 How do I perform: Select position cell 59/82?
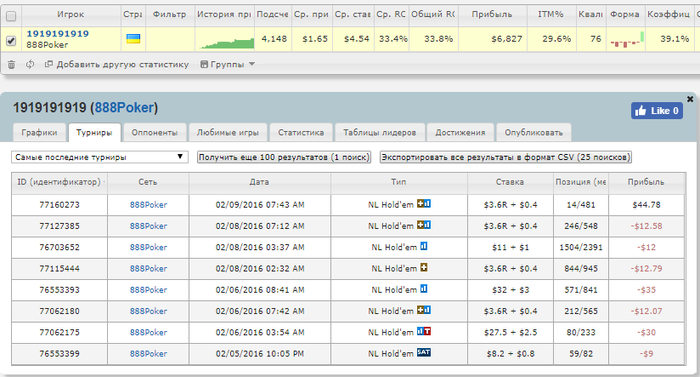[x=581, y=353]
